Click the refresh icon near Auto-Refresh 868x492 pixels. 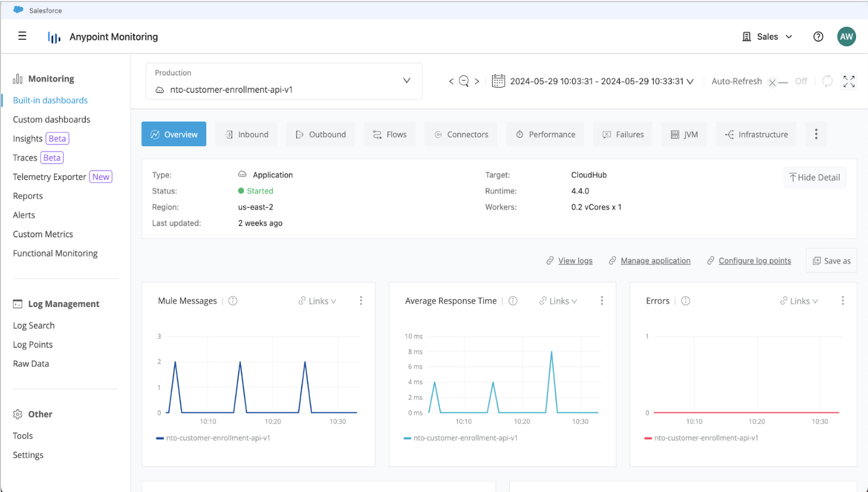(x=827, y=81)
